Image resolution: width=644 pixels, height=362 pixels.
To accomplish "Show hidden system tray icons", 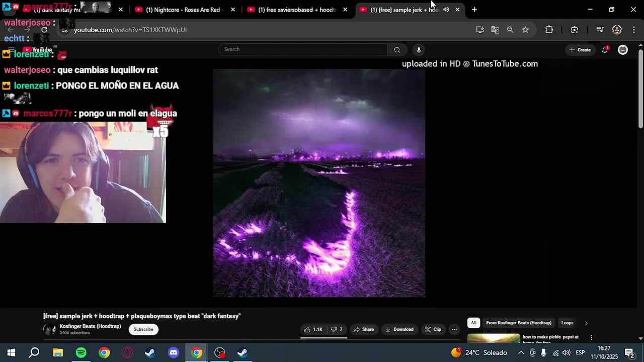I will click(x=521, y=352).
